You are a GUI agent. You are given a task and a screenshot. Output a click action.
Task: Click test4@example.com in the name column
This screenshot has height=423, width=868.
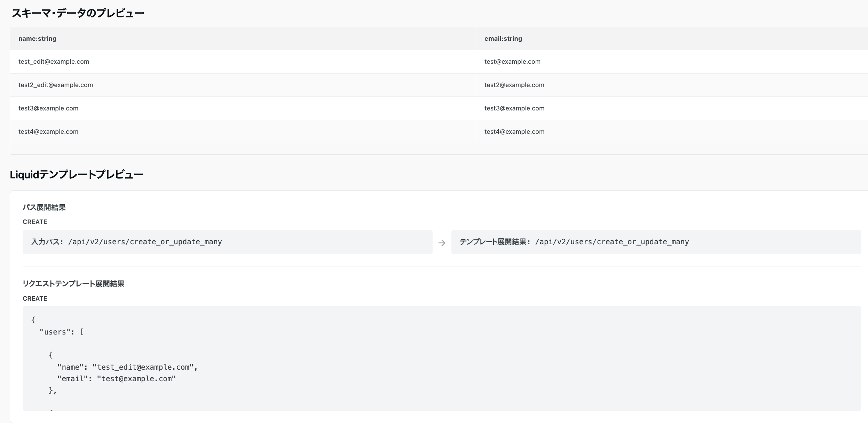(x=48, y=132)
